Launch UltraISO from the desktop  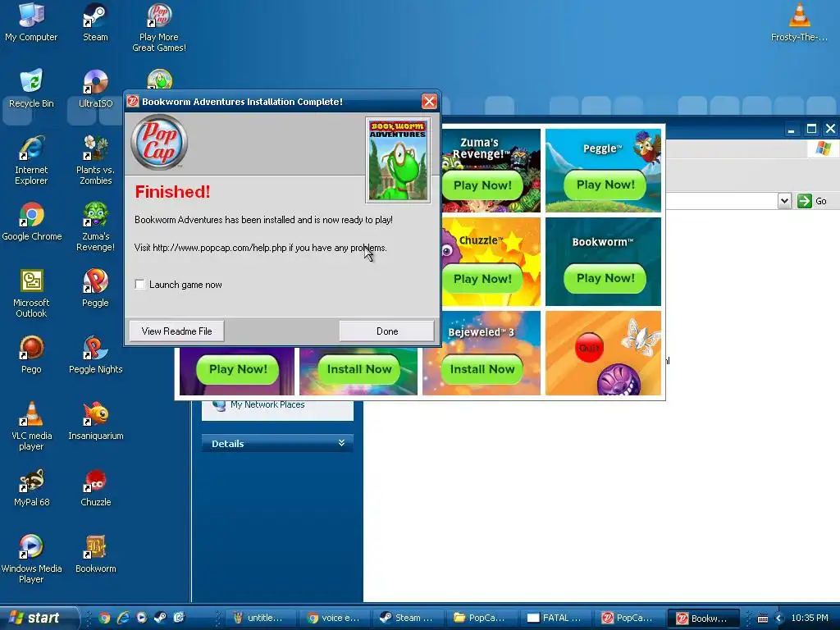point(95,88)
